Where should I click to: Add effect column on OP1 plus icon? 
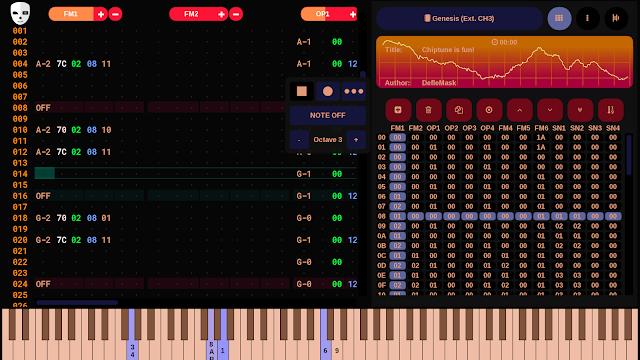point(353,14)
